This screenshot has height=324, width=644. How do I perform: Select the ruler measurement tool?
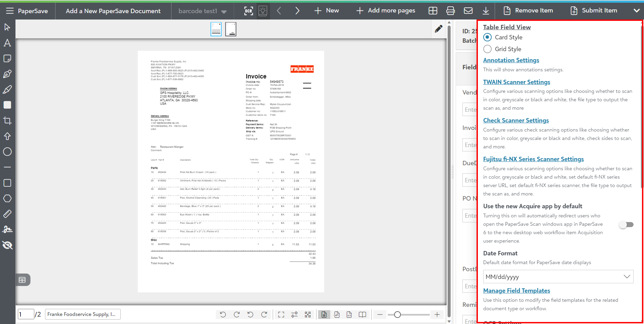(x=7, y=214)
